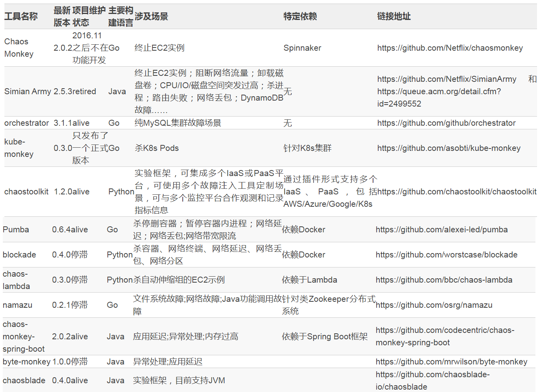Click the 0.6.4 alive version cell

[x=70, y=230]
